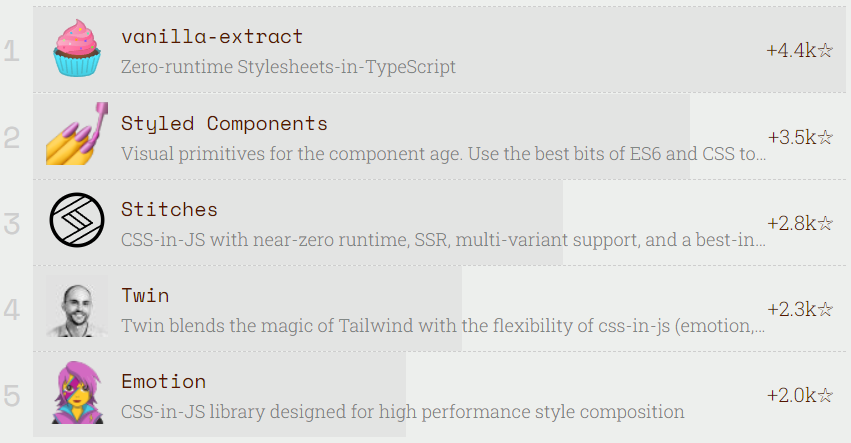This screenshot has height=443, width=851.
Task: Click the +3.5k star count
Action: pyautogui.click(x=800, y=137)
